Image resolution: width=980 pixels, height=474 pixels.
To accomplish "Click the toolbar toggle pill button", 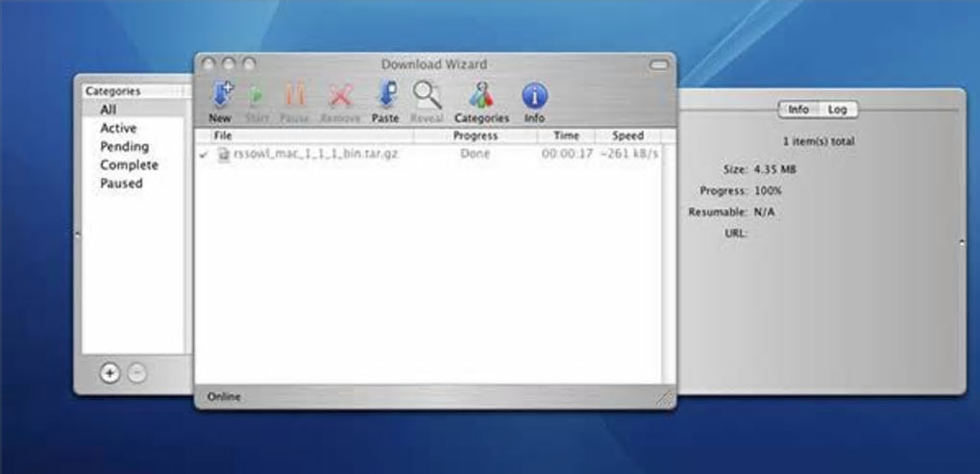I will 659,65.
